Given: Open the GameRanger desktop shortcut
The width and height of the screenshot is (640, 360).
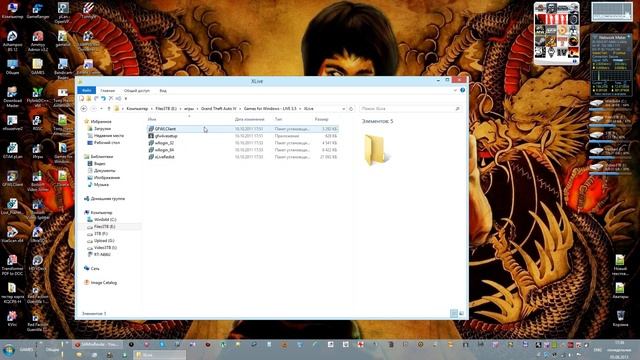Looking at the screenshot, I should click(38, 11).
